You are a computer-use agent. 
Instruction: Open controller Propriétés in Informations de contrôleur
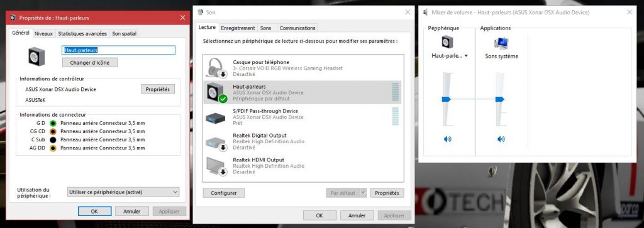point(158,89)
